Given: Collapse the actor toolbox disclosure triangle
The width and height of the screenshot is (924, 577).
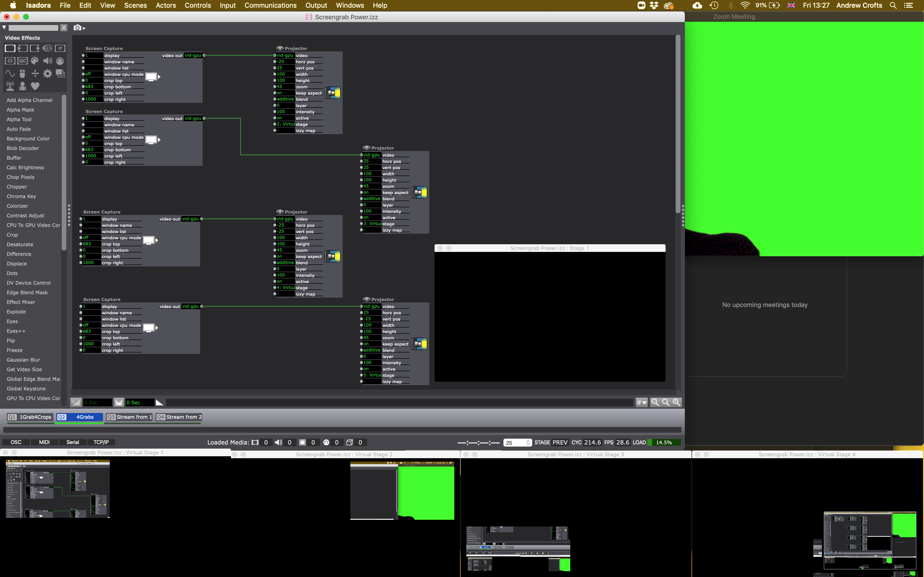Looking at the screenshot, I should click(4, 28).
